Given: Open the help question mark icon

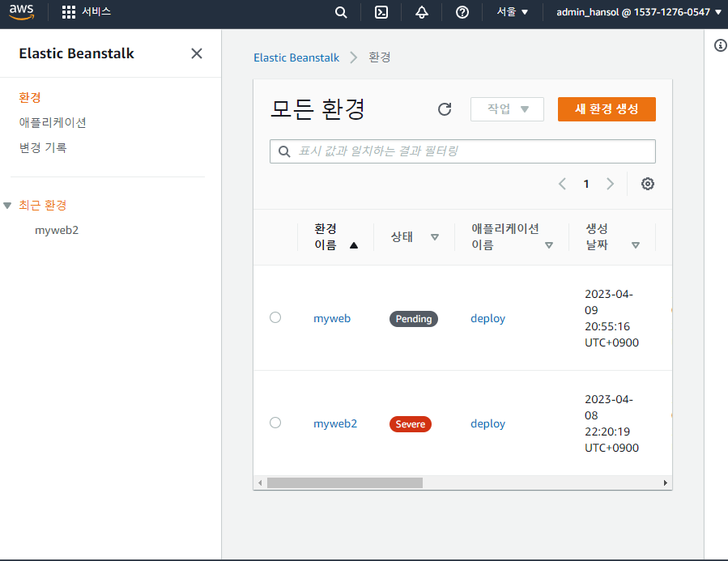Looking at the screenshot, I should pos(462,12).
